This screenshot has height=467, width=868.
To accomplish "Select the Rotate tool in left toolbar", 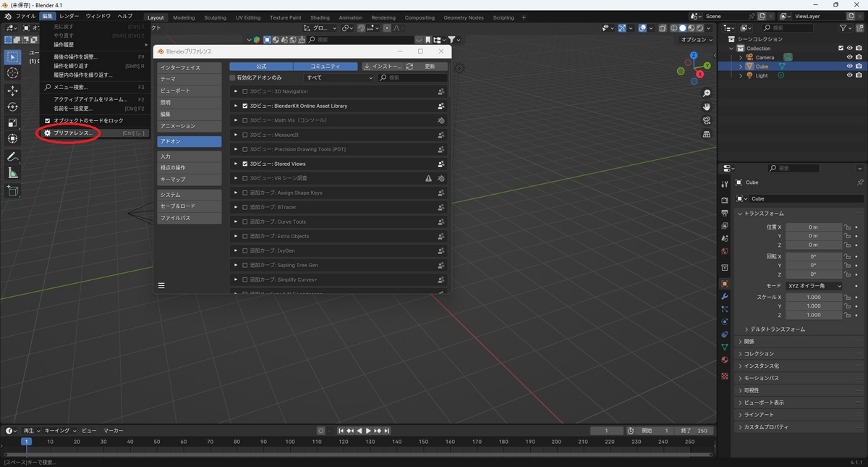I will click(x=13, y=106).
